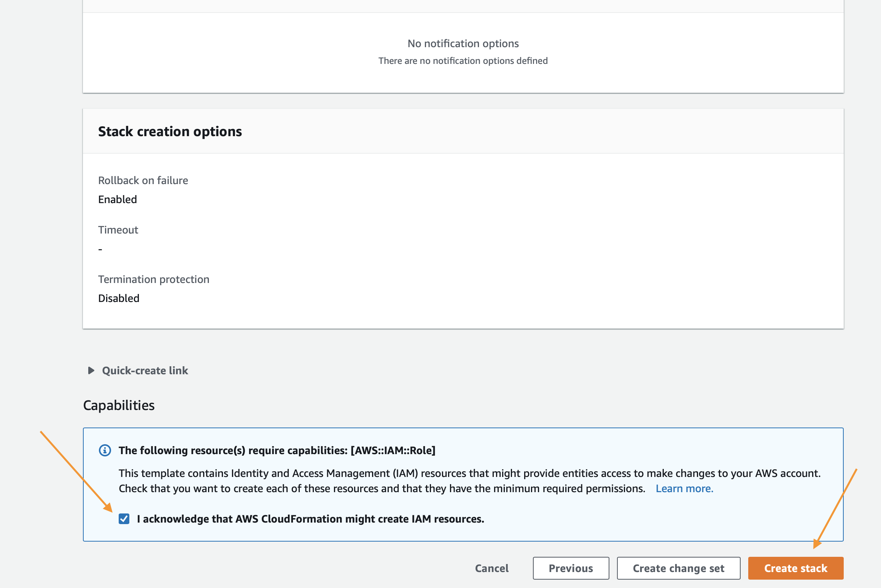This screenshot has height=588, width=881.
Task: Click the Create stack button
Action: pyautogui.click(x=796, y=568)
